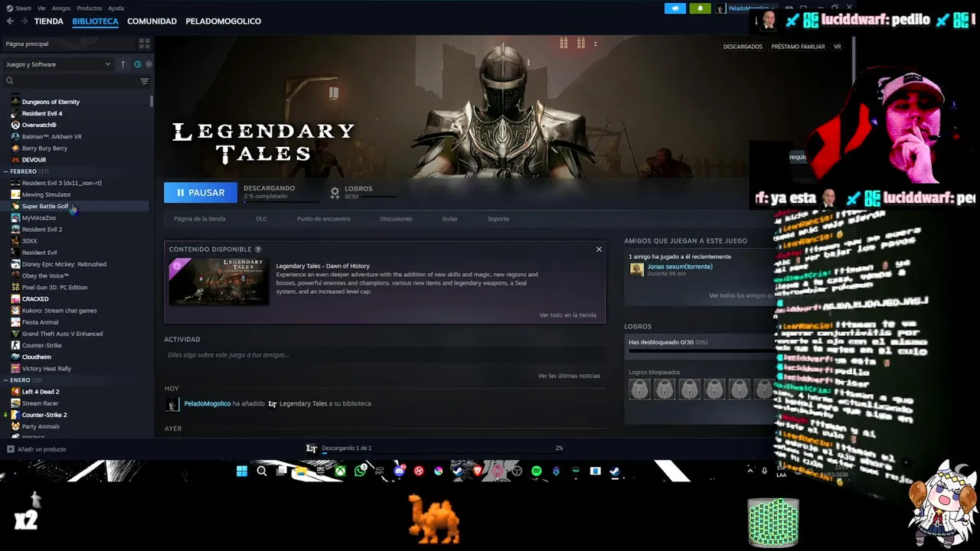The image size is (980, 551).
Task: Select Mewing Simulator in library
Action: pyautogui.click(x=46, y=194)
